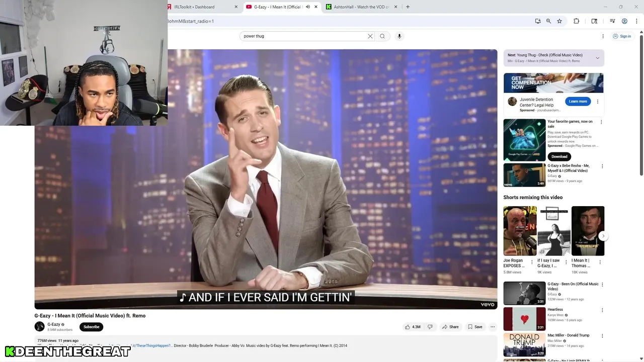Click the Share button

pyautogui.click(x=450, y=327)
